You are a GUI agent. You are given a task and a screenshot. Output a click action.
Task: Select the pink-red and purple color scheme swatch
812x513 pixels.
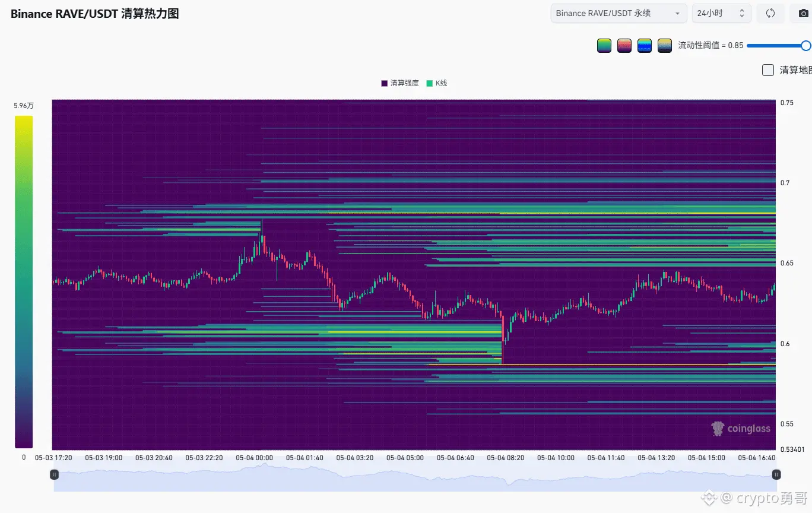pos(624,46)
